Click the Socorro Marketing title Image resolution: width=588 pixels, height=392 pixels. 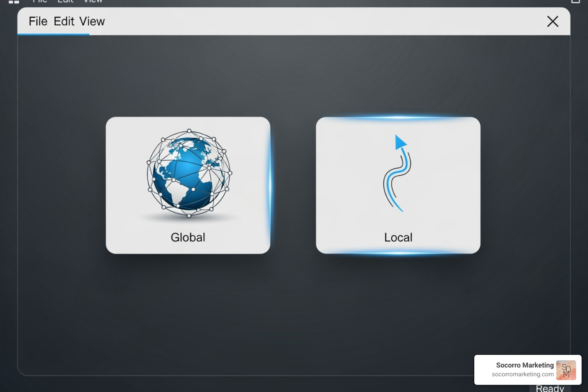pos(524,365)
